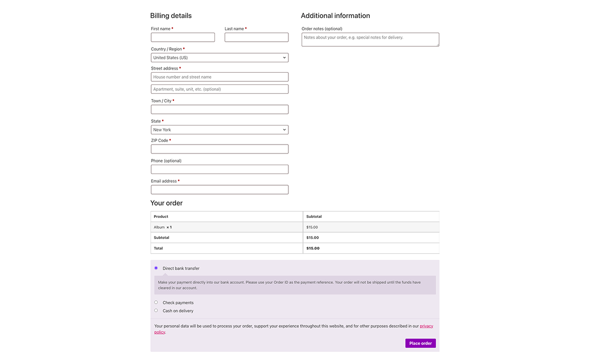This screenshot has width=590, height=364.
Task: Expand the Country selector chevron
Action: coord(283,58)
